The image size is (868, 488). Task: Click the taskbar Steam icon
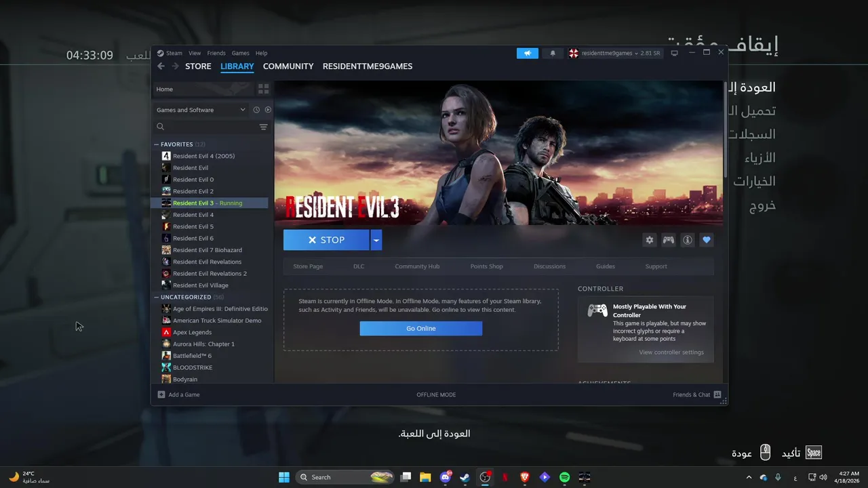click(465, 477)
